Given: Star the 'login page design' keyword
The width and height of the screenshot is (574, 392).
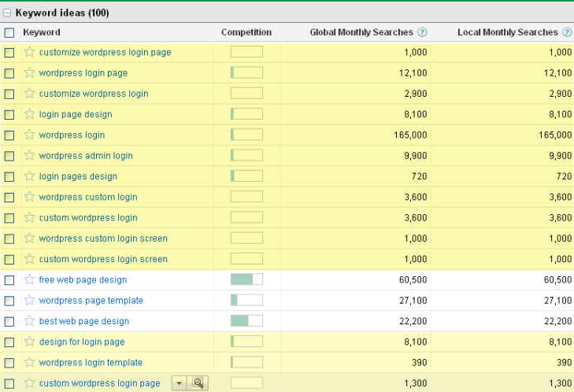Looking at the screenshot, I should 30,114.
